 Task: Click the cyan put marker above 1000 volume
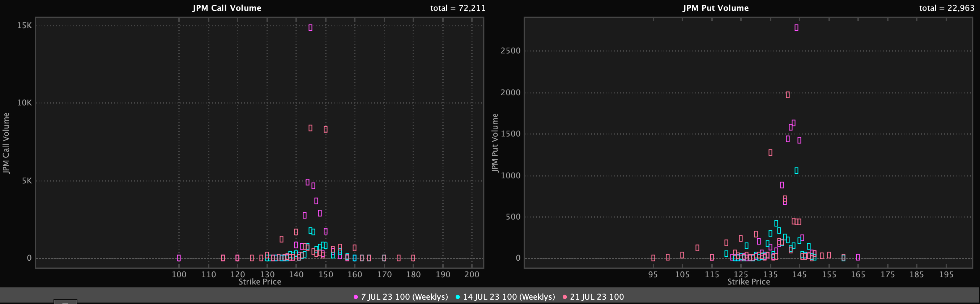(x=796, y=171)
